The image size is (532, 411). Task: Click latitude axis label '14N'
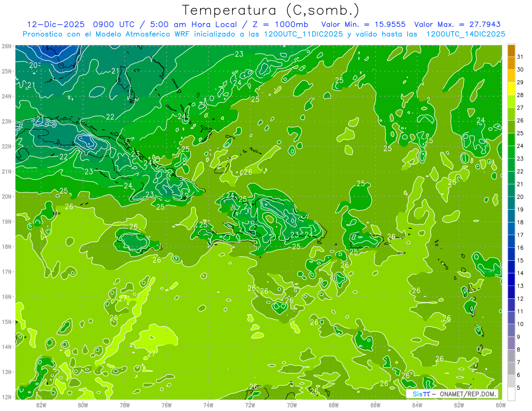pos(6,347)
